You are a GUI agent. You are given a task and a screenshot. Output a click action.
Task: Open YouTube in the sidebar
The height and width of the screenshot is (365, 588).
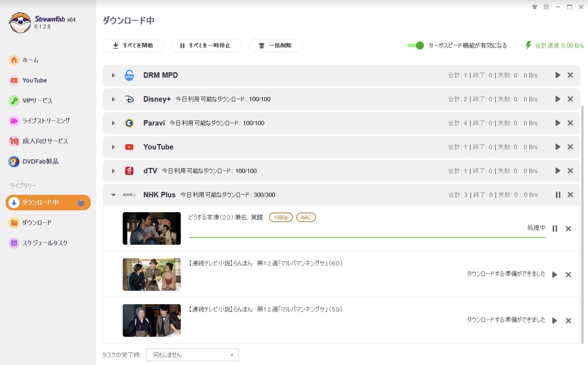(x=28, y=81)
